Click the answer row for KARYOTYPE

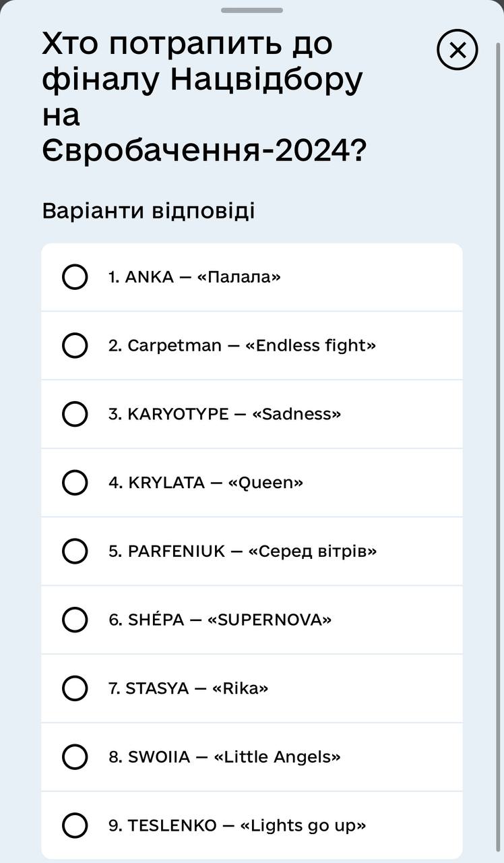[x=252, y=414]
